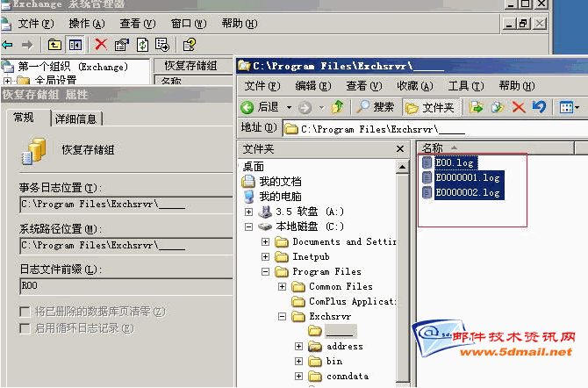Click the transaction log location field
Screen dimensions: 588x388
tap(114, 205)
